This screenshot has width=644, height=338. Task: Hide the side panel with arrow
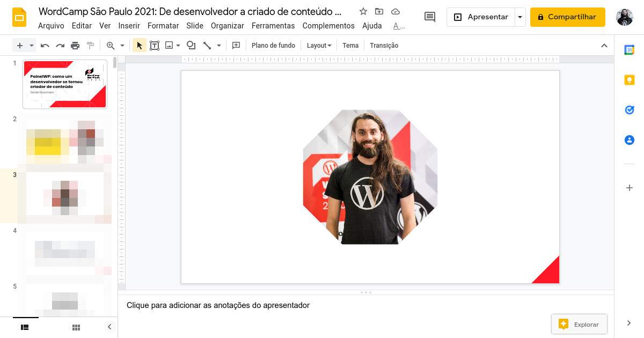(630, 323)
